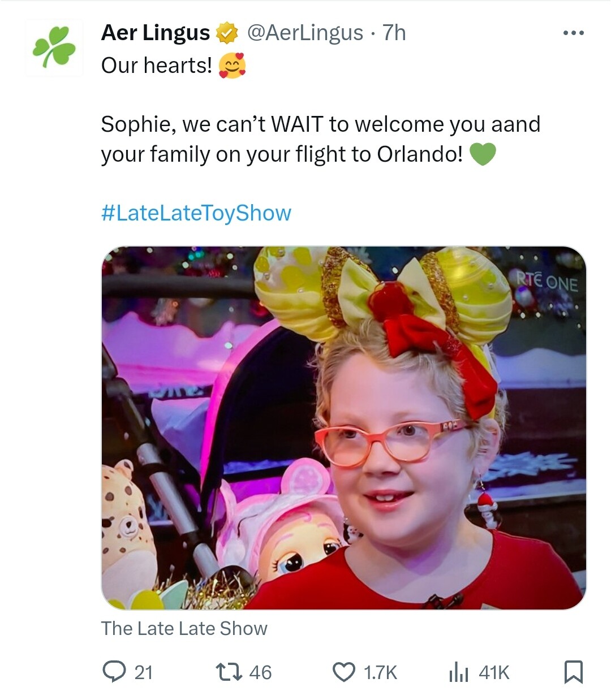Click The Late Late Show caption
611x700 pixels.
tap(184, 628)
